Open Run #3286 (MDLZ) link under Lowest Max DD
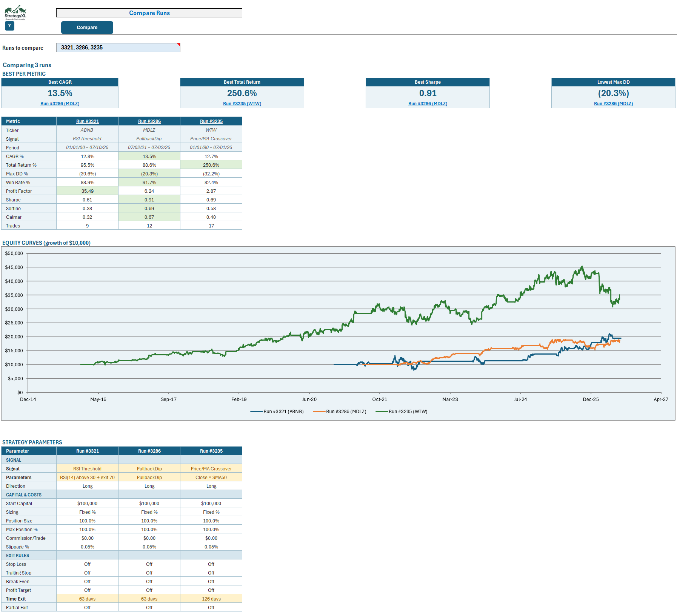Image resolution: width=677 pixels, height=616 pixels. click(x=614, y=104)
